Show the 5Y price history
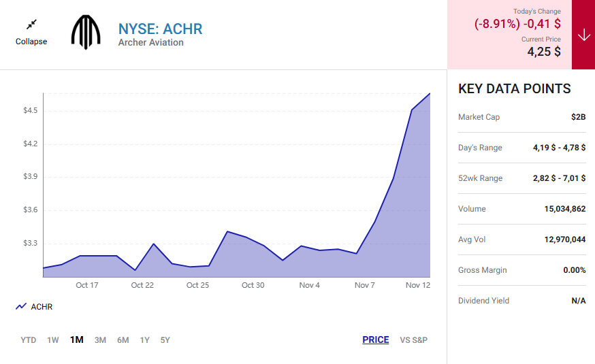 click(x=165, y=340)
